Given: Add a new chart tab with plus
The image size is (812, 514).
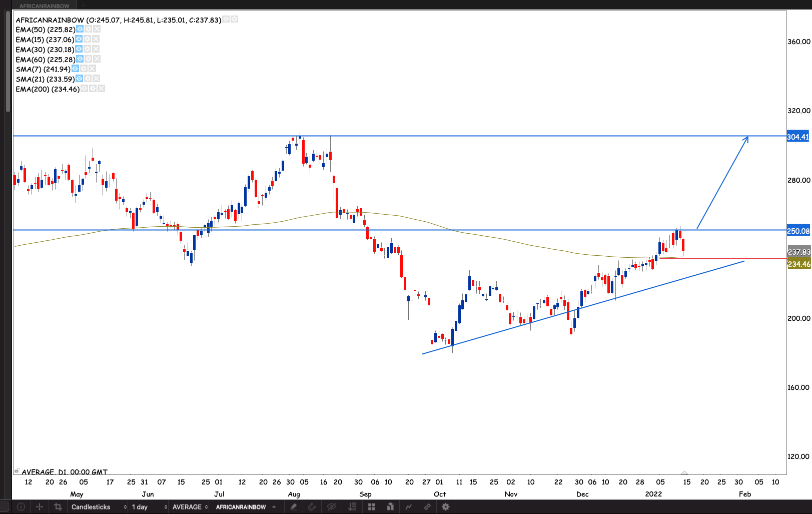Looking at the screenshot, I should 83,6.
